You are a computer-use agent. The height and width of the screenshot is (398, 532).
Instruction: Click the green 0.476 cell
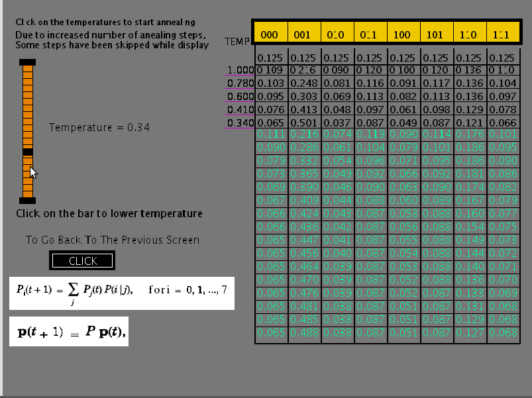304,293
